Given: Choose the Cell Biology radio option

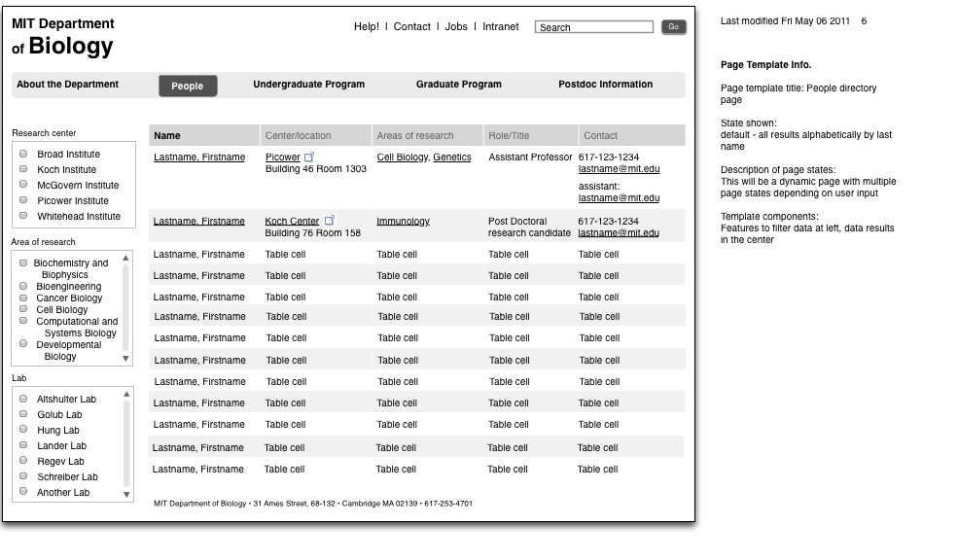Looking at the screenshot, I should point(23,309).
